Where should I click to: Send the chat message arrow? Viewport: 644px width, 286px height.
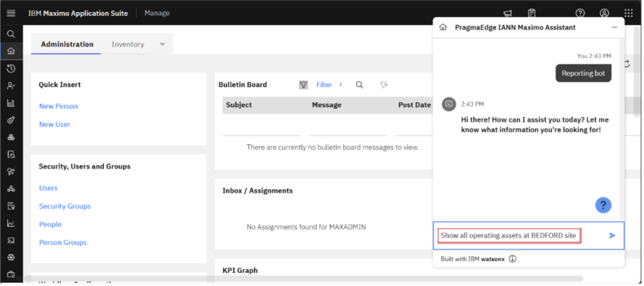click(613, 236)
